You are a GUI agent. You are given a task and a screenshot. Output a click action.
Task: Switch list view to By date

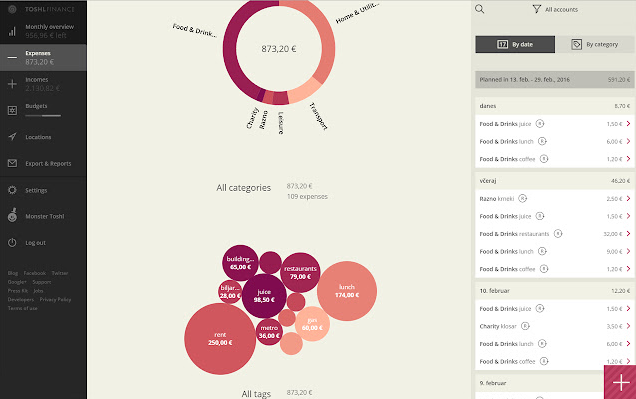tap(515, 44)
